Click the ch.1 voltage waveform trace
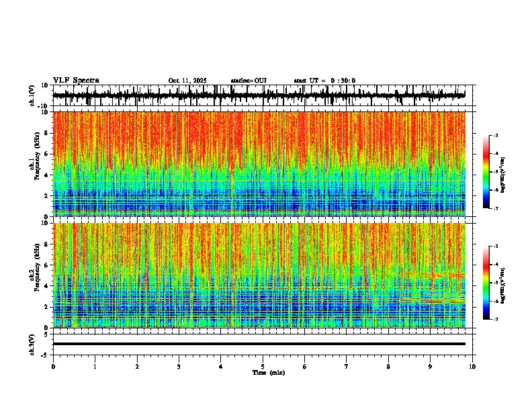The width and height of the screenshot is (532, 411). point(259,95)
